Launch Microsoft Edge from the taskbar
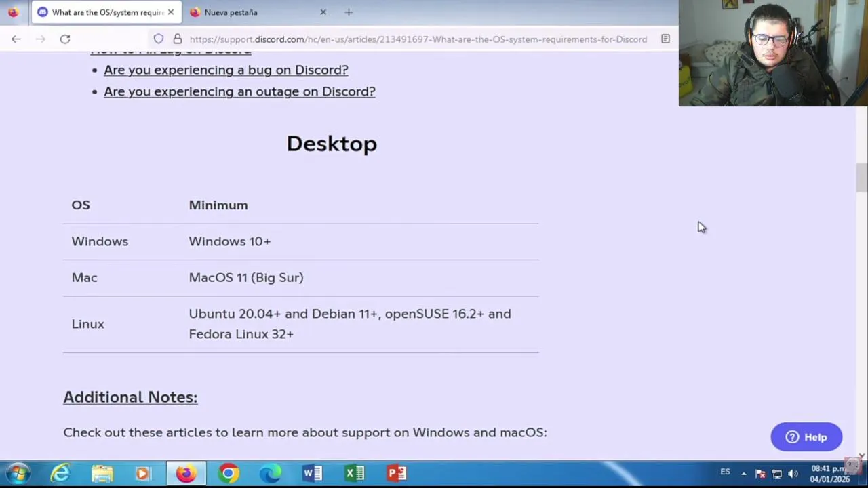The image size is (868, 488). click(271, 473)
